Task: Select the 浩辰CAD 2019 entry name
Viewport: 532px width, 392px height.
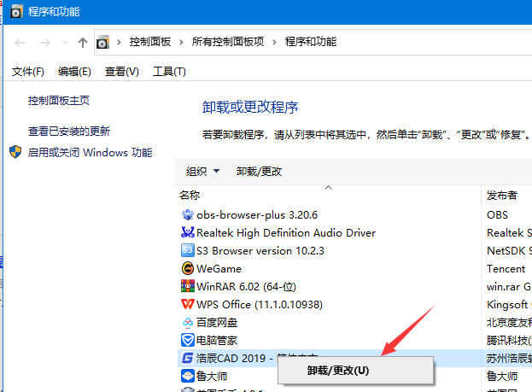Action: 237,358
